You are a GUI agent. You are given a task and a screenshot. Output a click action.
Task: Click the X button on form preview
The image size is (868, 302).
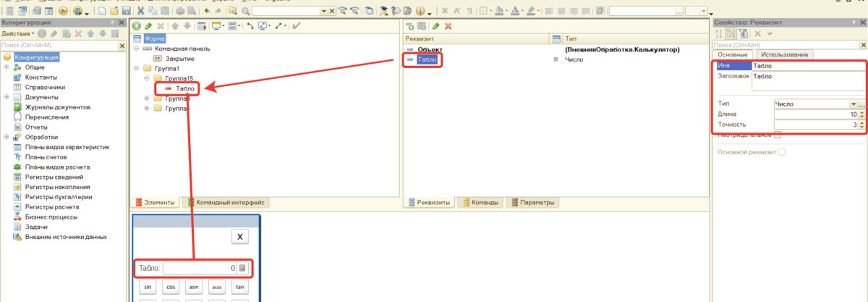pos(240,236)
